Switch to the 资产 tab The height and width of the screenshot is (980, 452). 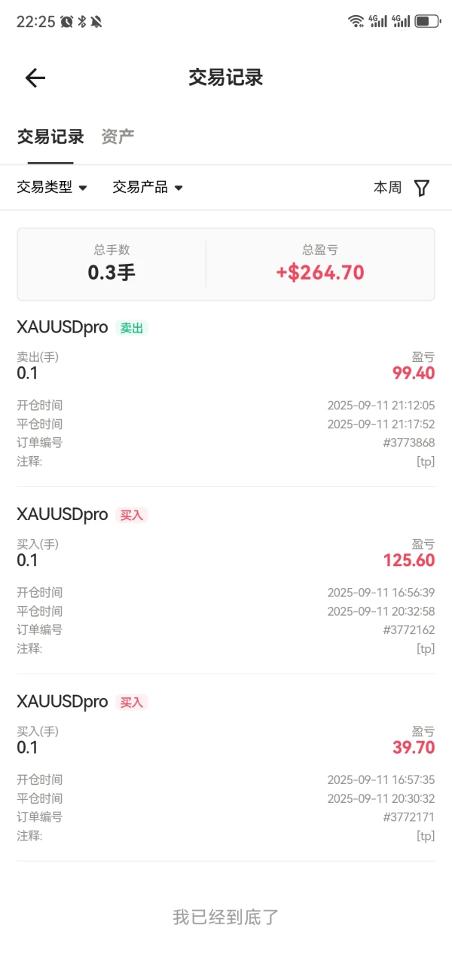coord(118,136)
